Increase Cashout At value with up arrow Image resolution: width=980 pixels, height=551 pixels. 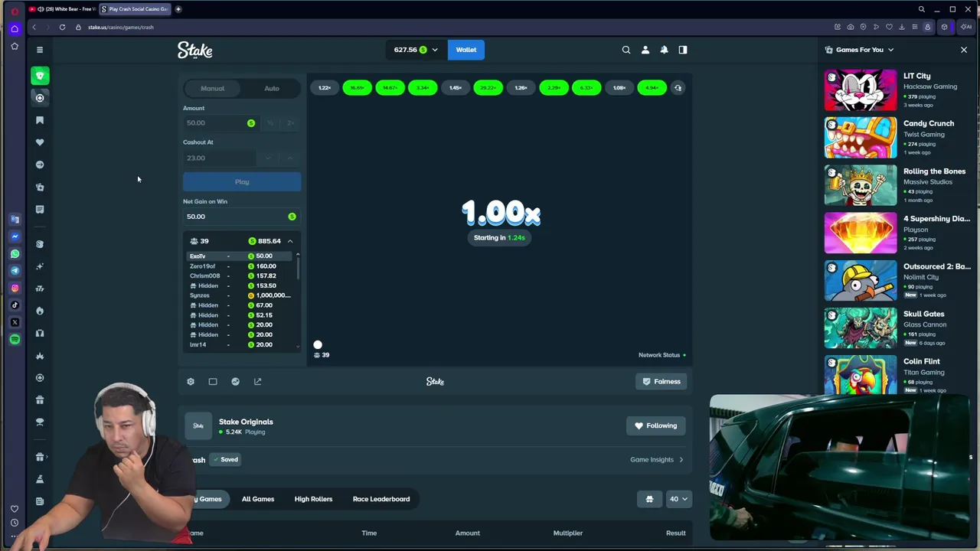tap(289, 158)
